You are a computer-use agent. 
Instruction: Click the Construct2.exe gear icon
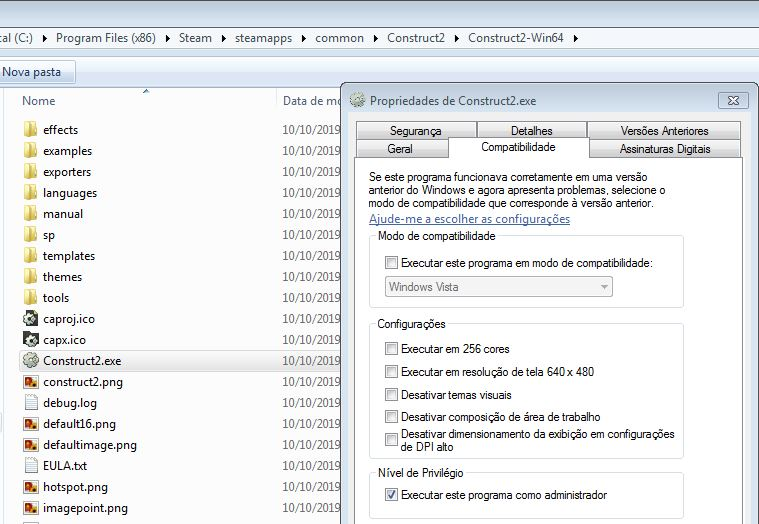click(30, 360)
